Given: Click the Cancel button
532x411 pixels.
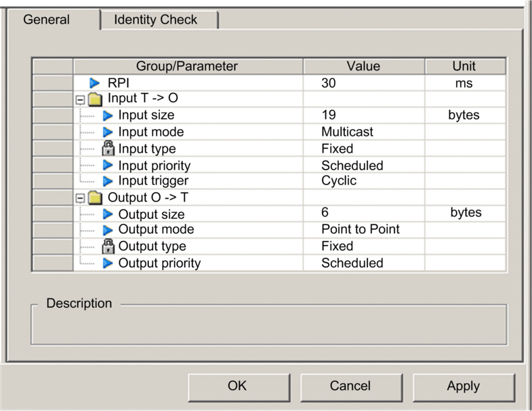Looking at the screenshot, I should tap(350, 386).
